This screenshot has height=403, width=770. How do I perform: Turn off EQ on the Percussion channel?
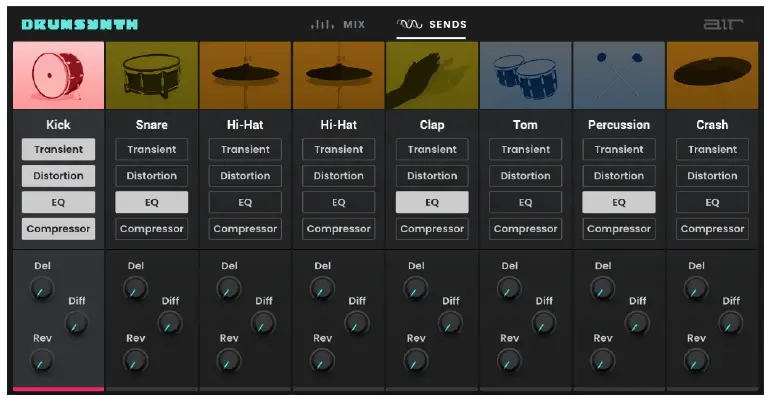[x=619, y=202]
